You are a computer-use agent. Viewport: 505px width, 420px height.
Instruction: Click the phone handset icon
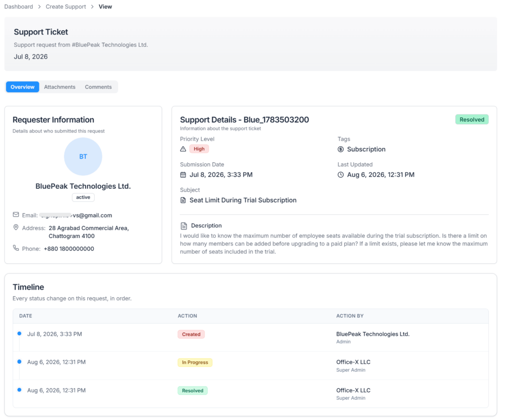[16, 248]
